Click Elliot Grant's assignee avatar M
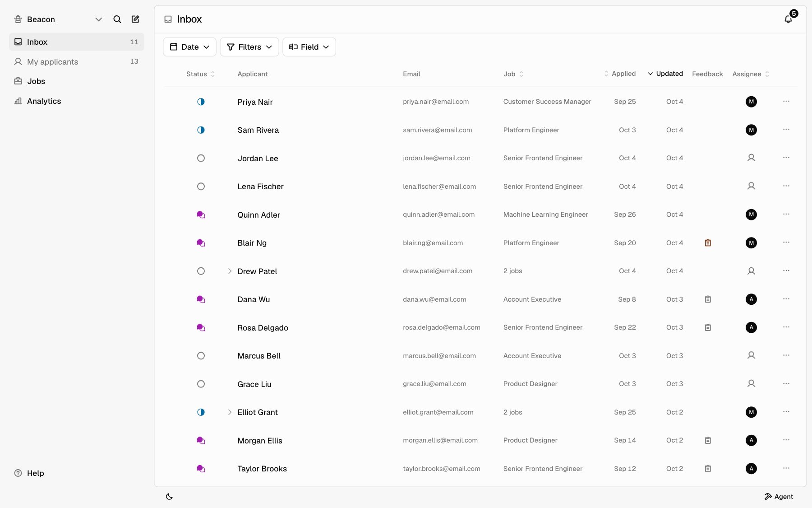Viewport: 812px width, 508px height. 751,412
